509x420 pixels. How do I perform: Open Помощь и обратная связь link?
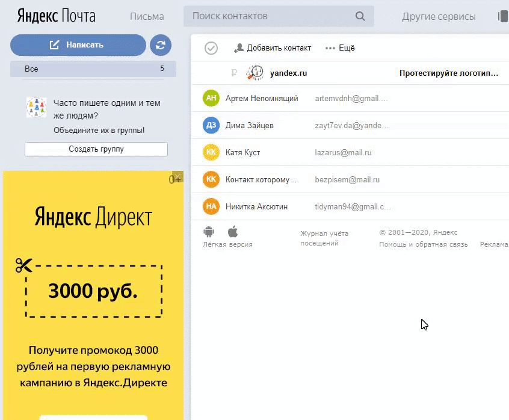(424, 244)
